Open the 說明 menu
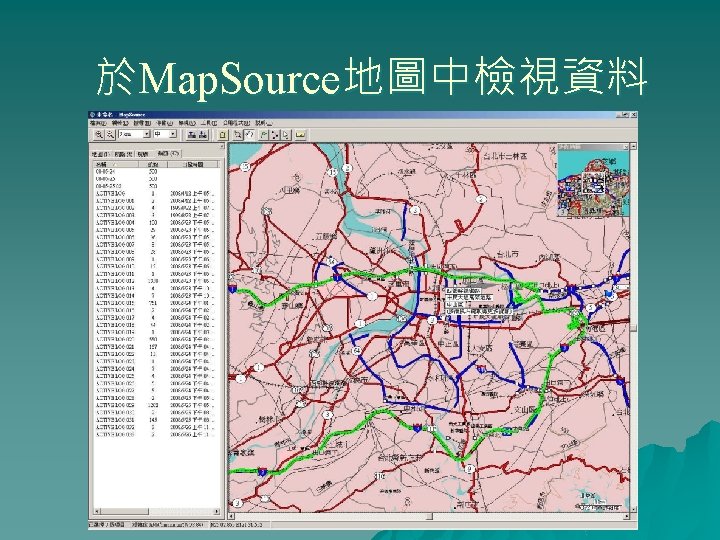Image resolution: width=720 pixels, height=540 pixels. click(x=264, y=123)
